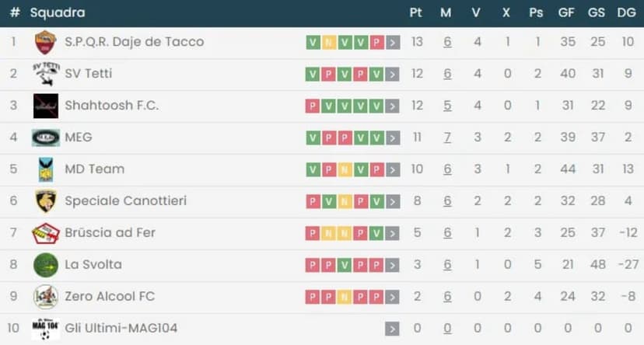644x345 pixels.
Task: Click the La Svolta green logo
Action: (x=46, y=265)
